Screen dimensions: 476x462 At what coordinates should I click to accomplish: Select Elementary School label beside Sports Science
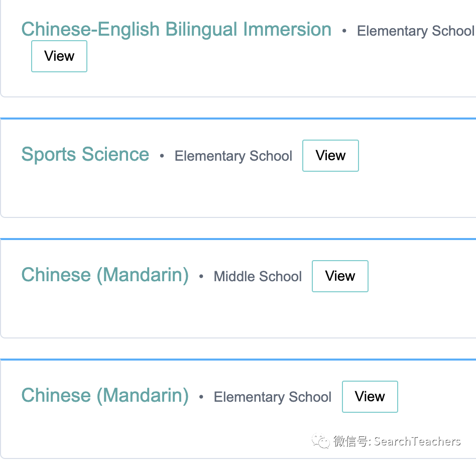point(233,156)
